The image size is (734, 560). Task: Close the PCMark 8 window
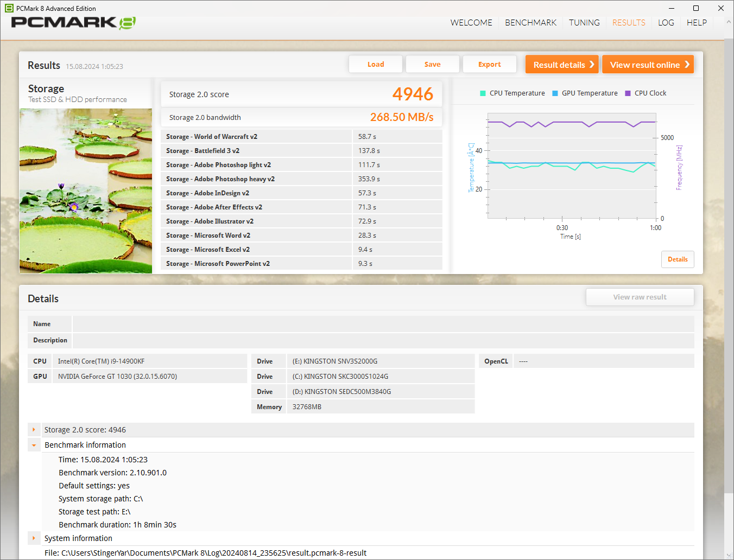click(x=721, y=8)
